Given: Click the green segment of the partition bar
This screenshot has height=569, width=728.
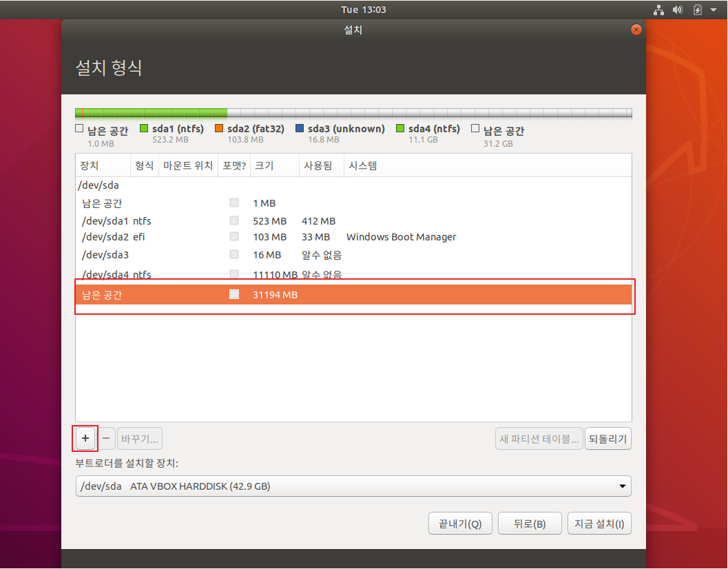Looking at the screenshot, I should pos(155,113).
